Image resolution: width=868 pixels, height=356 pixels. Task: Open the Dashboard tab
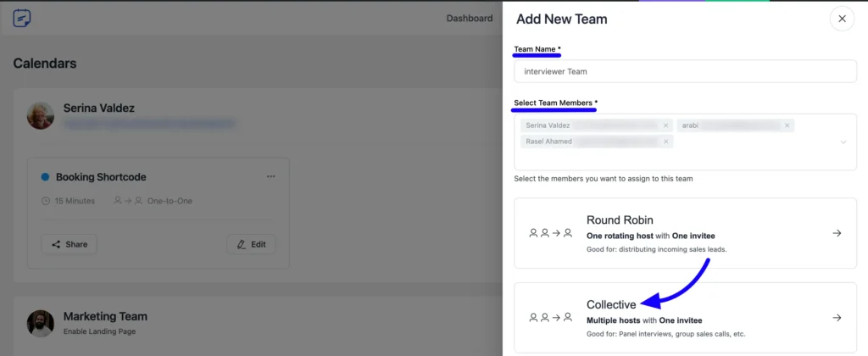click(x=469, y=19)
